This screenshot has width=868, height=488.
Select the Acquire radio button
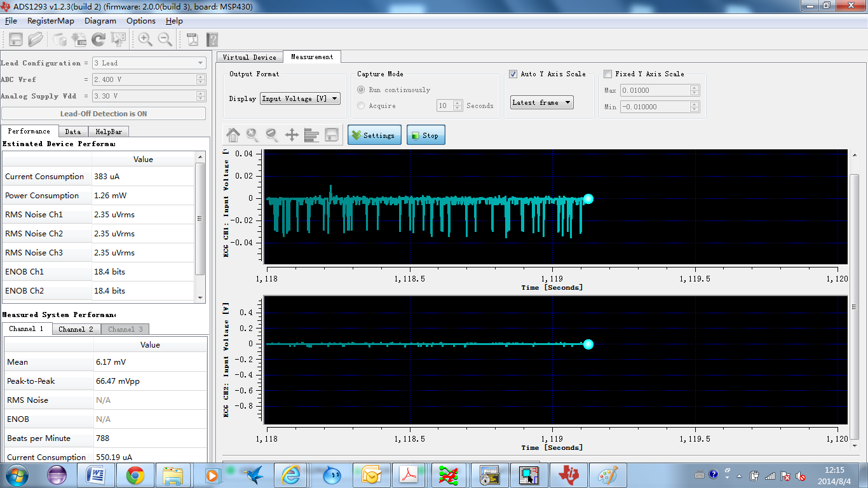362,105
